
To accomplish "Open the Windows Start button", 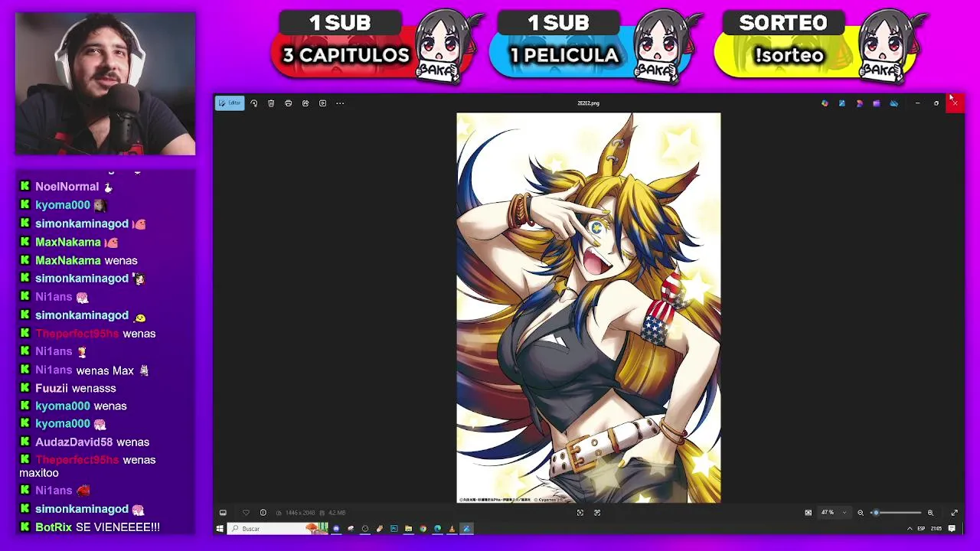I will [220, 529].
